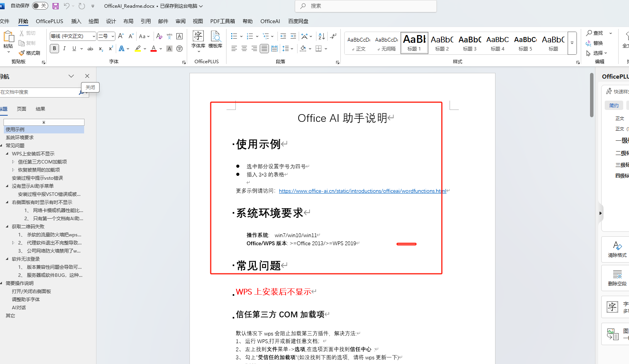Switch to 结果 tab in navigation pane
Viewport: 629px width, 364px height.
(x=41, y=109)
